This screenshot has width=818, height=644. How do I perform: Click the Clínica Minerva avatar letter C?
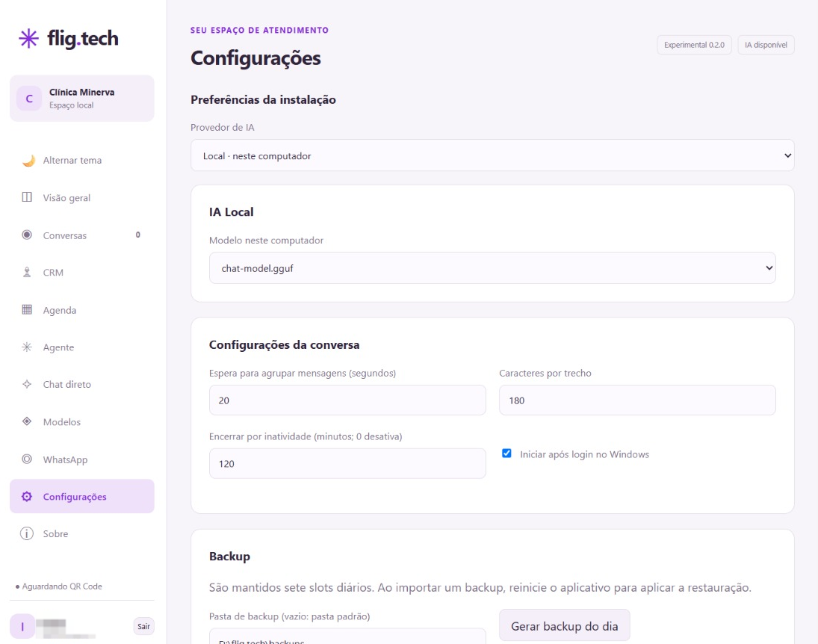(x=29, y=99)
